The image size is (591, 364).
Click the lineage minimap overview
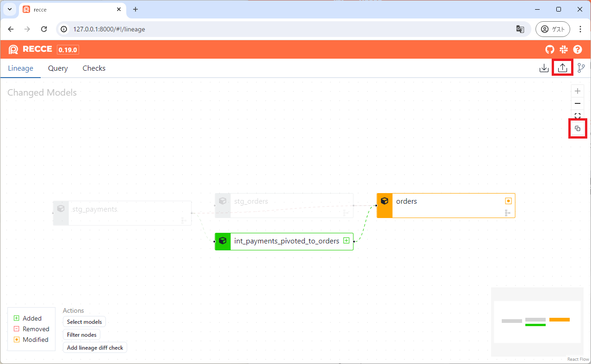pos(537,322)
